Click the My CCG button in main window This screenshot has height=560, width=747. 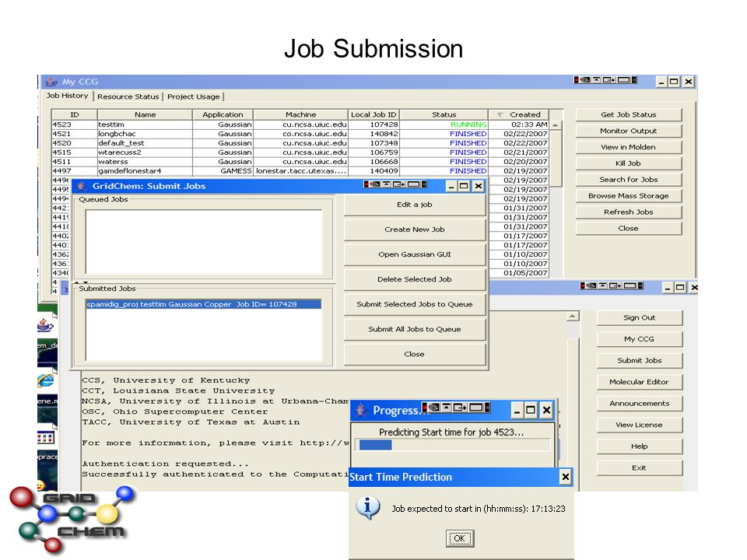pos(640,339)
